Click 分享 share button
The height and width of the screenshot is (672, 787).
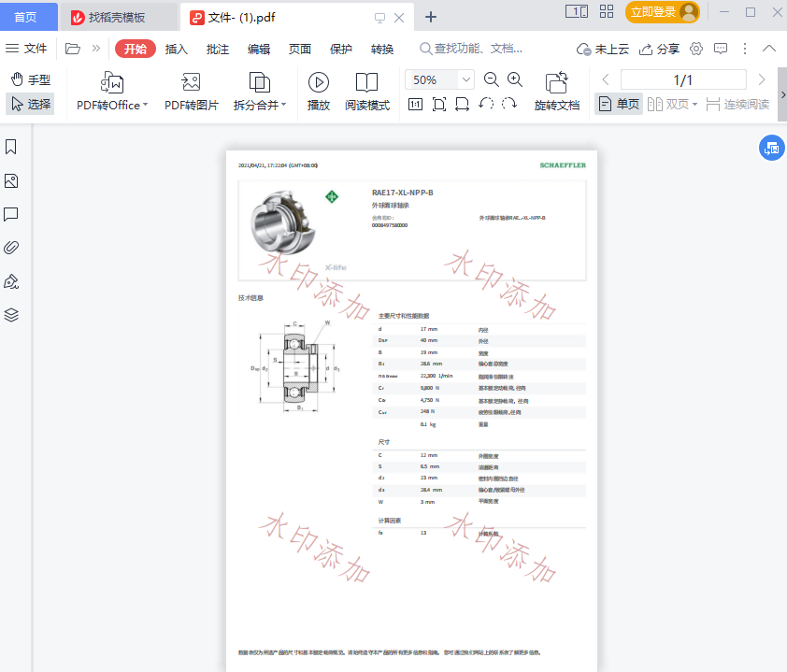click(659, 49)
